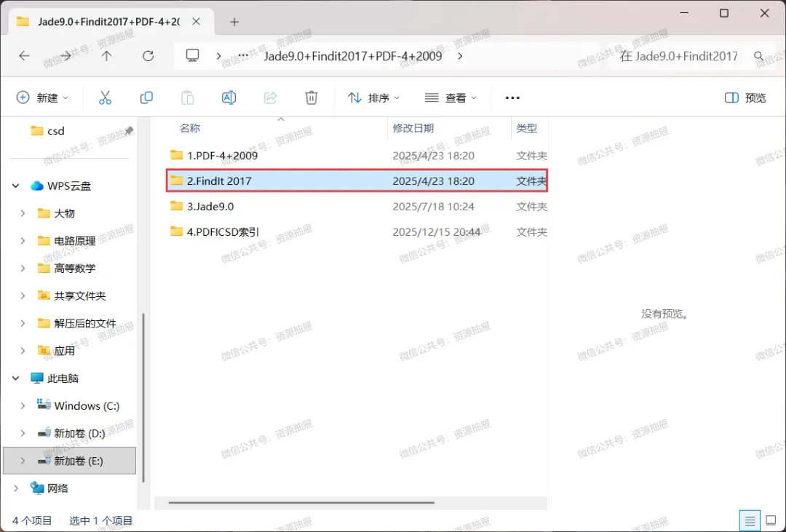Screen dimensions: 786x532
Task: Click Jade9.0+Findit2017+PDF-4+2009 breadcrumb segment
Action: pos(353,56)
